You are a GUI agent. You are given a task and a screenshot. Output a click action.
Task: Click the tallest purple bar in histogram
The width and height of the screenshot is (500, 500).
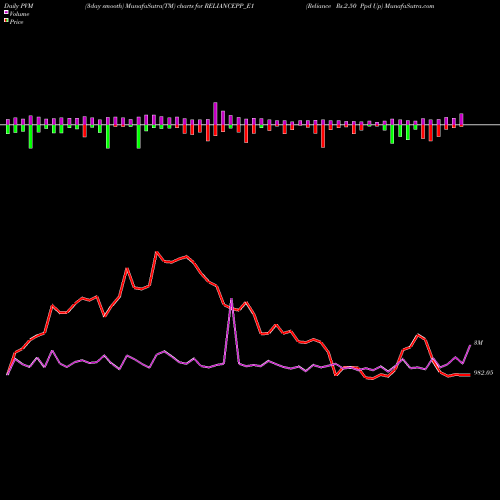click(x=215, y=113)
